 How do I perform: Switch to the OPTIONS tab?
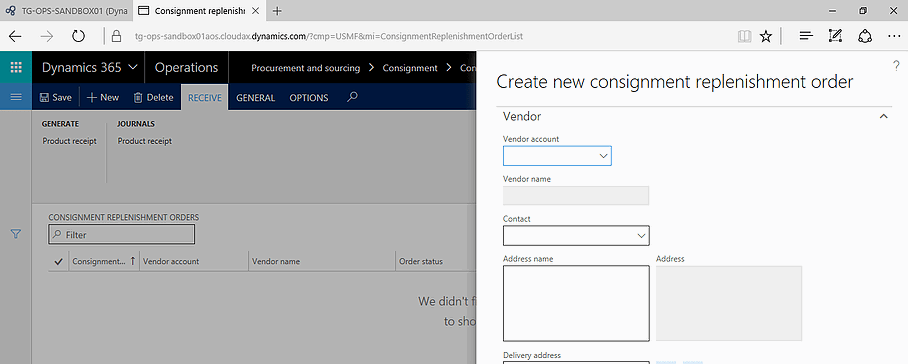pyautogui.click(x=309, y=98)
